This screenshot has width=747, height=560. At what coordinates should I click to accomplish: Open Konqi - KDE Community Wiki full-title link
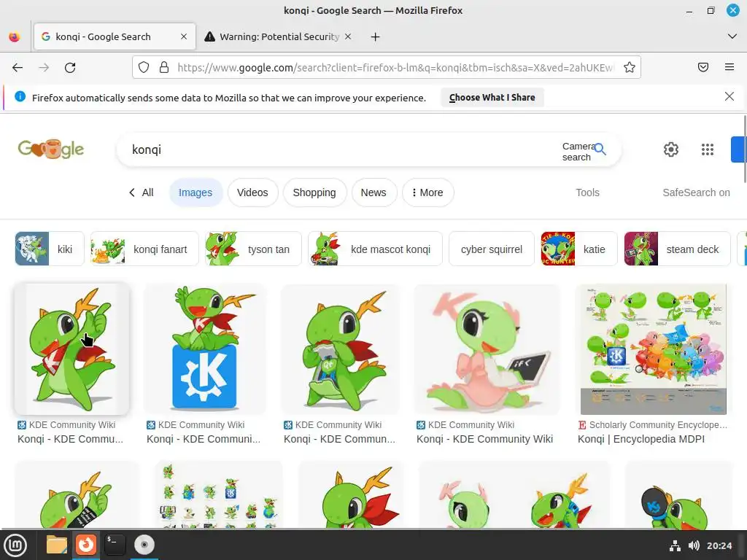(x=484, y=439)
